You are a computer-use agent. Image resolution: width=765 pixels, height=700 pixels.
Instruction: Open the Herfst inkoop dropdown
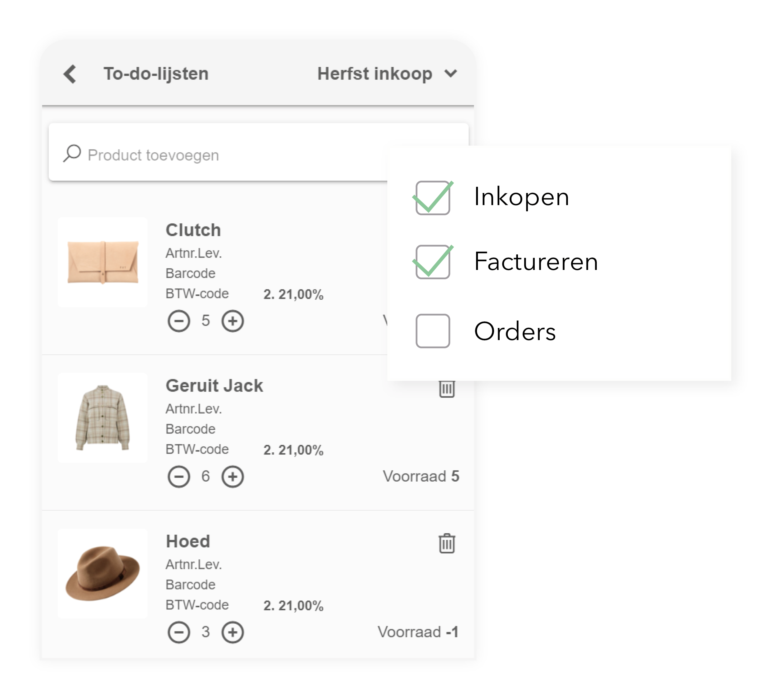pyautogui.click(x=375, y=74)
